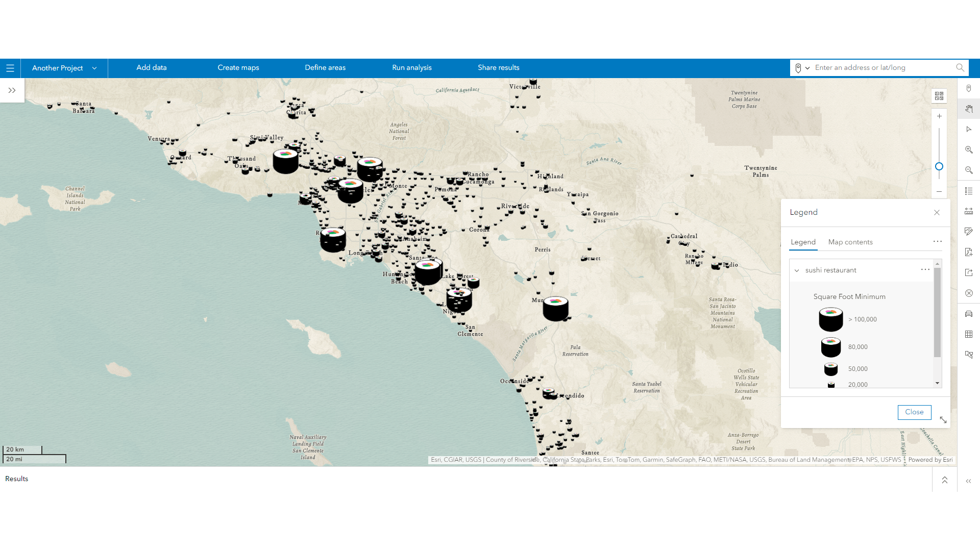Select the zoom out magnifier tool
Image resolution: width=980 pixels, height=551 pixels.
(969, 170)
